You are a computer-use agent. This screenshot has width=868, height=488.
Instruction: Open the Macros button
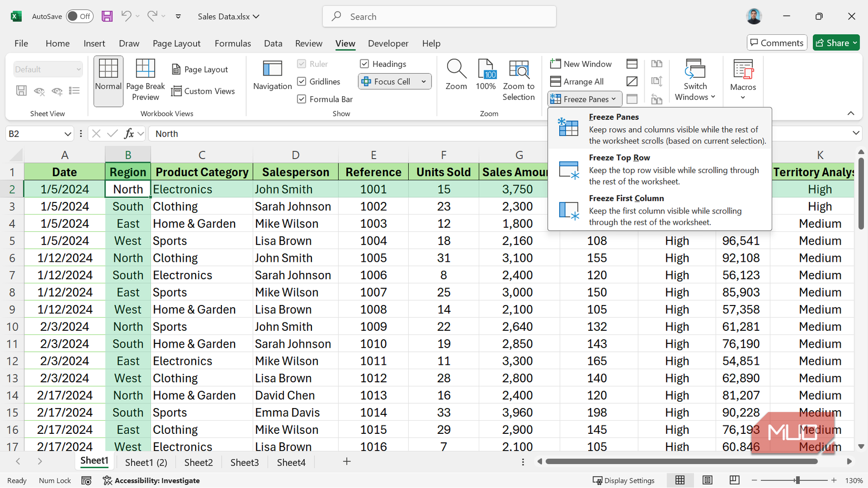pos(743,79)
